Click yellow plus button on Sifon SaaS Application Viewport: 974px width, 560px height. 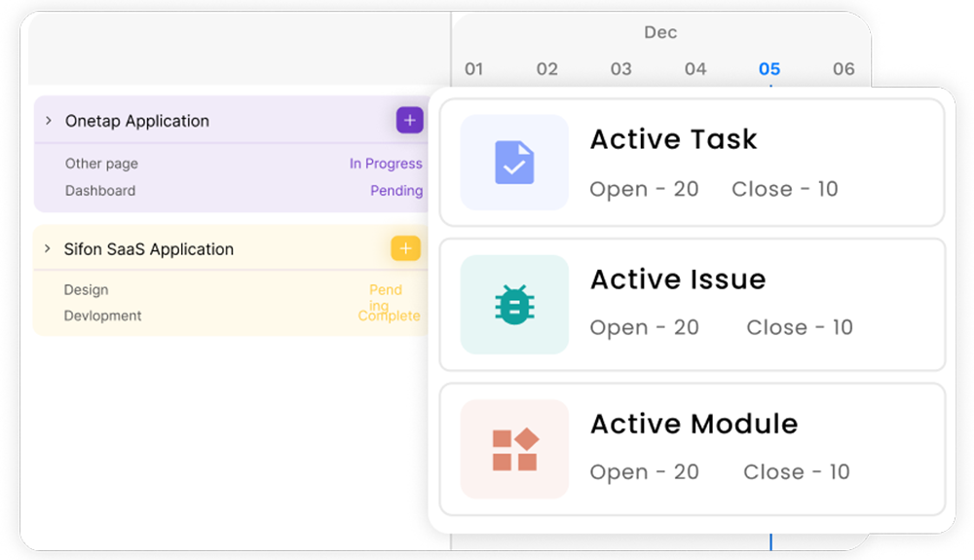(405, 248)
